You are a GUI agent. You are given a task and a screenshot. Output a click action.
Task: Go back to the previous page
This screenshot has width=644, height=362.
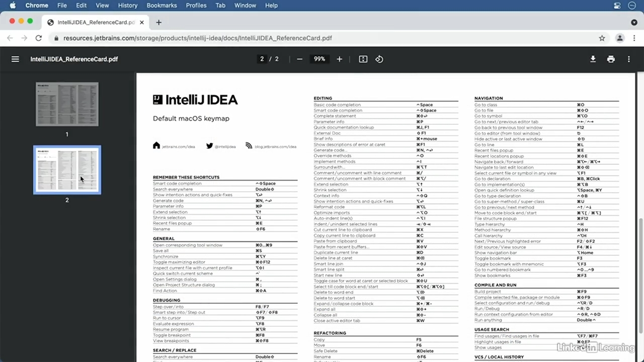10,38
